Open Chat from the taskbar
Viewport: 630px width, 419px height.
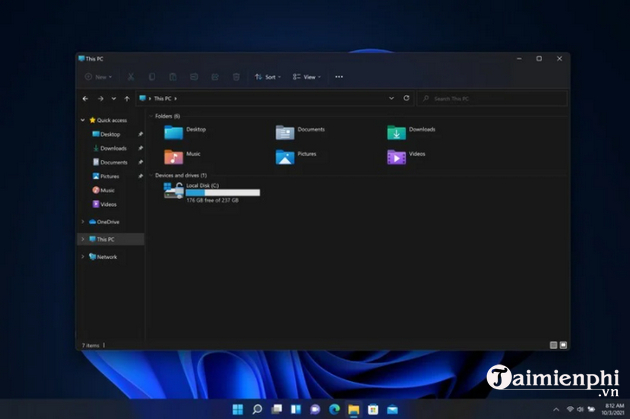coord(315,409)
